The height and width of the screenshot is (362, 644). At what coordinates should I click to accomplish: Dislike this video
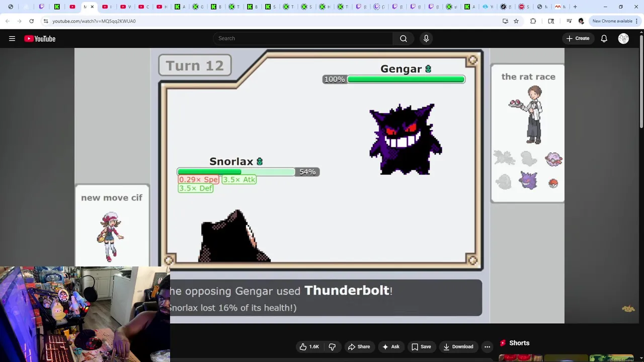tap(332, 347)
